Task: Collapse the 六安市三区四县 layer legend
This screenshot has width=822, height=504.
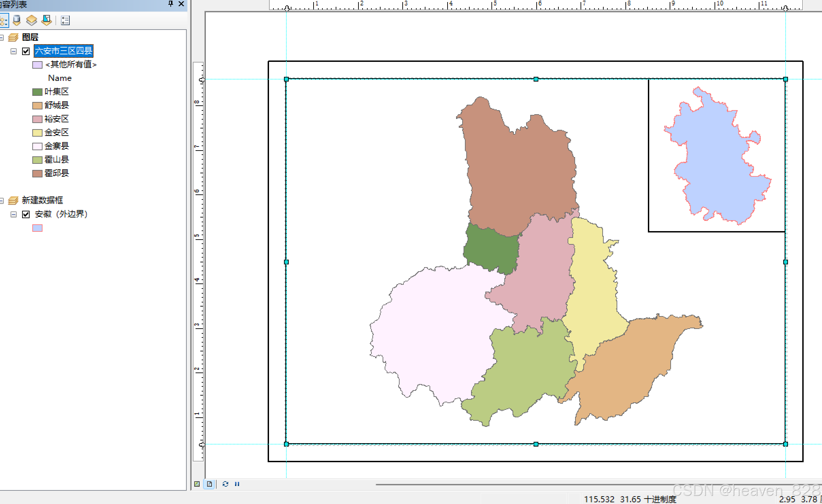Action: coord(14,51)
